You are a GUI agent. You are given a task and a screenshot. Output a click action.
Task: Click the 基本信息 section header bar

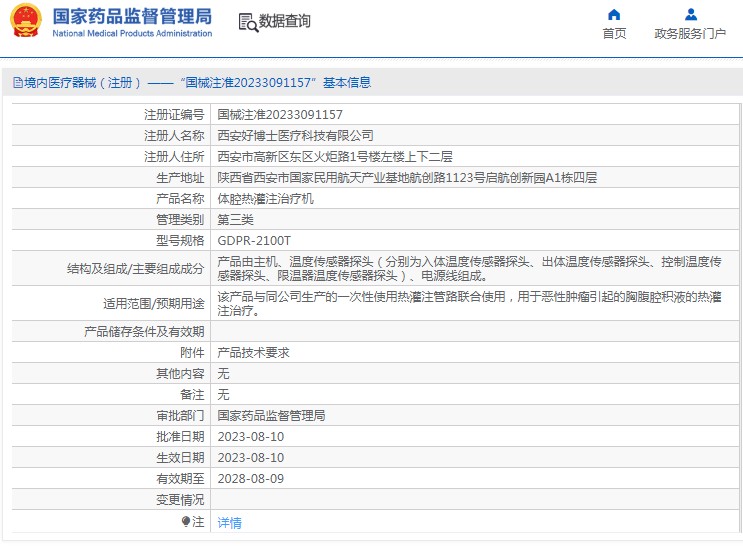[371, 83]
